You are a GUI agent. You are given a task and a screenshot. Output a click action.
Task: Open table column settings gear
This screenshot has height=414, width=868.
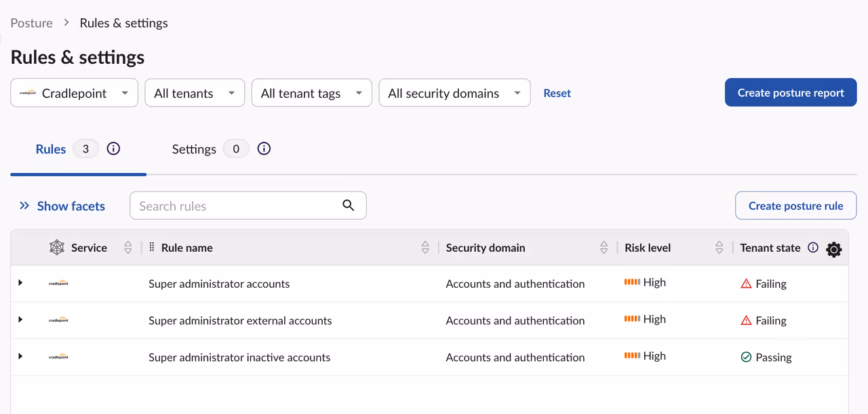click(834, 250)
